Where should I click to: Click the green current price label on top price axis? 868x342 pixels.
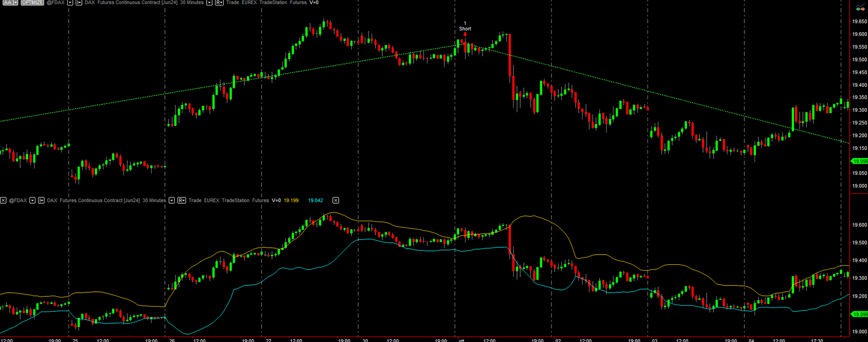pos(859,161)
